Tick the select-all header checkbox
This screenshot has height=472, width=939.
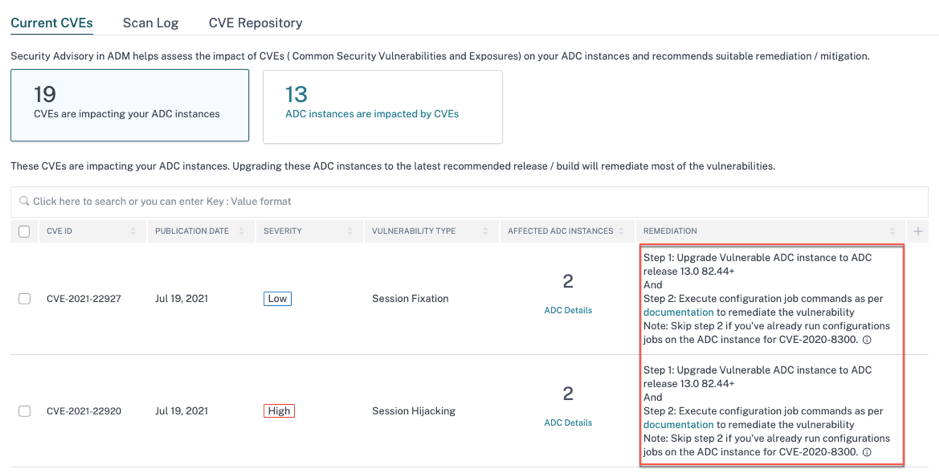[x=24, y=231]
